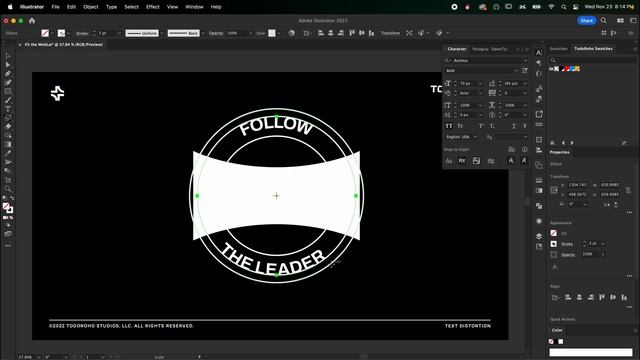
Task: Toggle Small Caps in Character panel
Action: [460, 126]
